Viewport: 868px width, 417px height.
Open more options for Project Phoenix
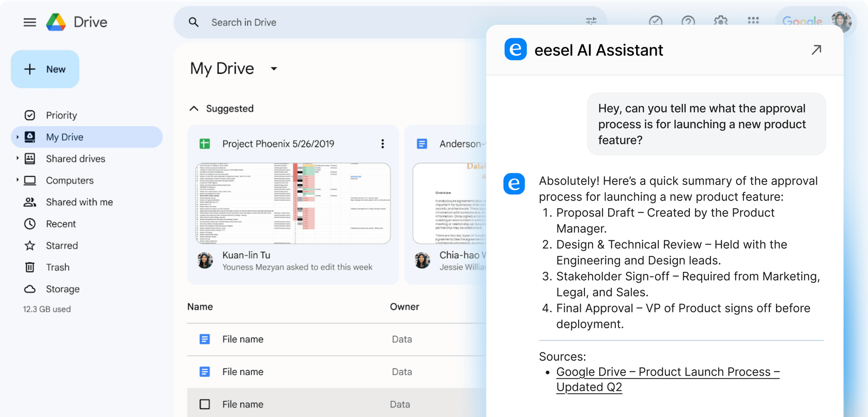click(x=382, y=144)
